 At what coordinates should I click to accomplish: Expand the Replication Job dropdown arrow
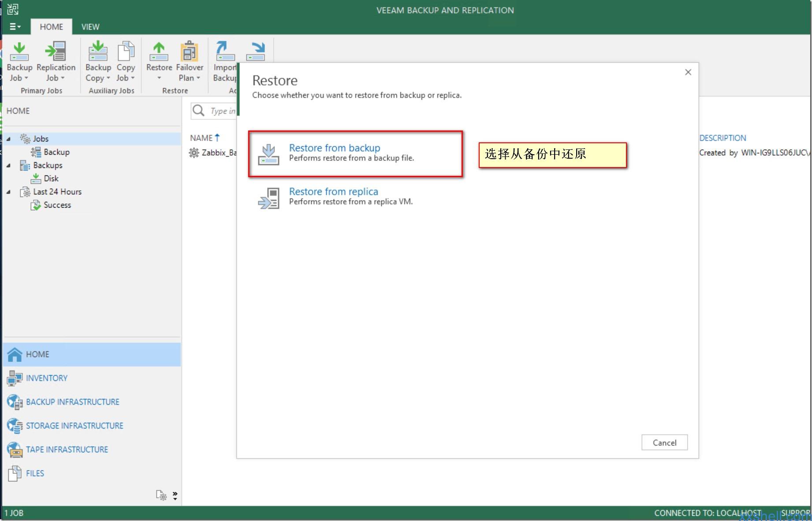(63, 78)
